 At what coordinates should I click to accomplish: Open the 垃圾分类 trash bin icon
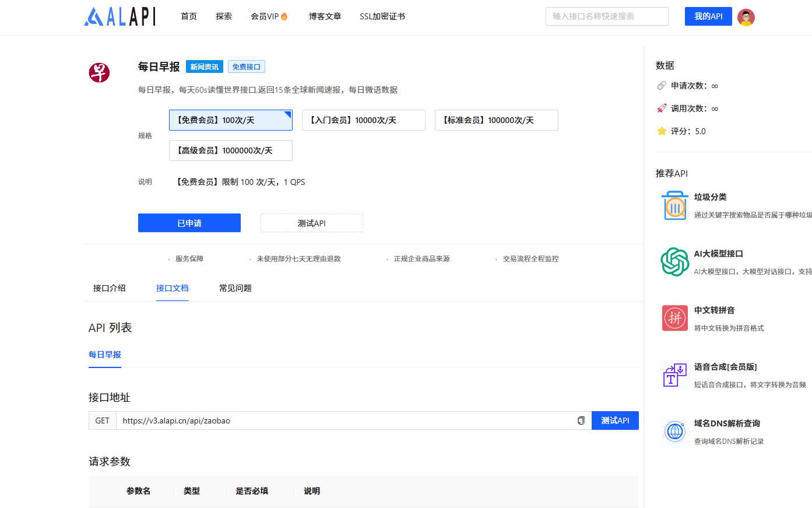click(674, 205)
